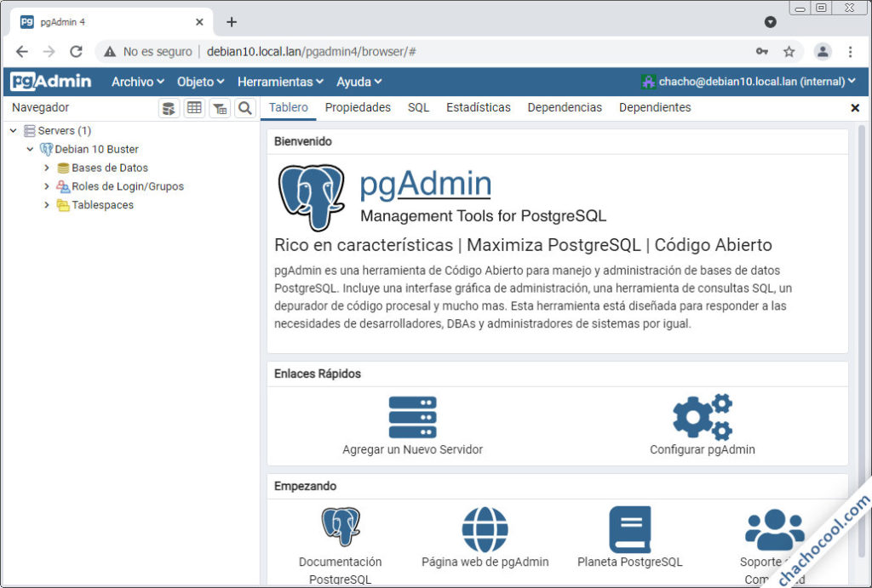Open the Página web de pgAdmin link

[485, 562]
